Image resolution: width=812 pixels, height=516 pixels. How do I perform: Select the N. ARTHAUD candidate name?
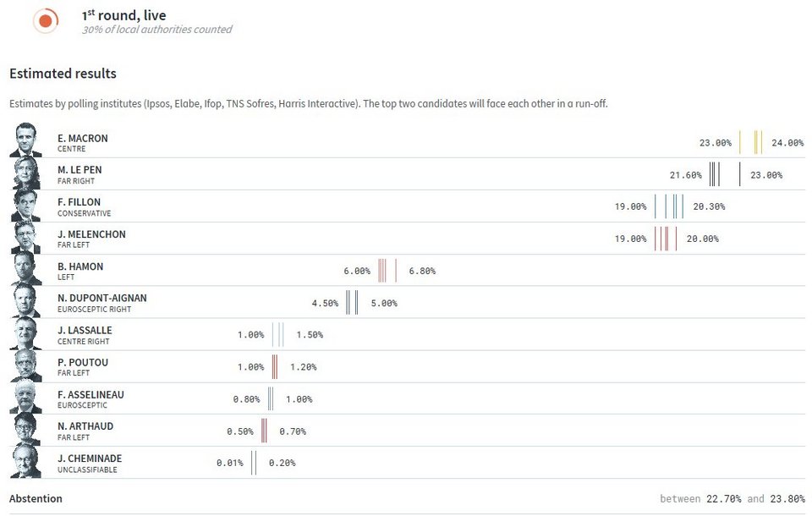(x=85, y=426)
